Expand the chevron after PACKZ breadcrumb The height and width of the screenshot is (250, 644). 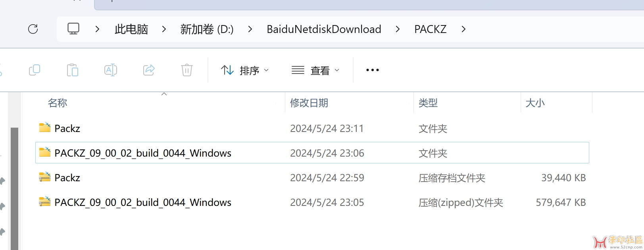[x=463, y=29]
